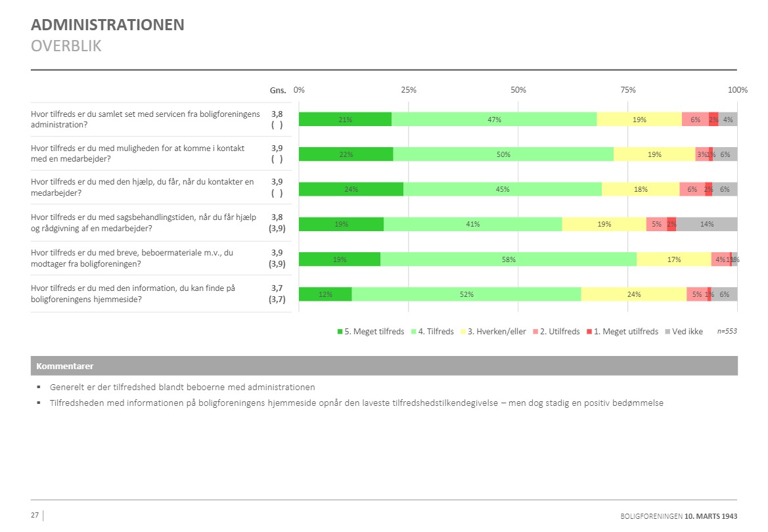The width and height of the screenshot is (768, 532).
Task: Click the dark green '5. Meget tilfreds' legend swatch
Action: (x=340, y=332)
